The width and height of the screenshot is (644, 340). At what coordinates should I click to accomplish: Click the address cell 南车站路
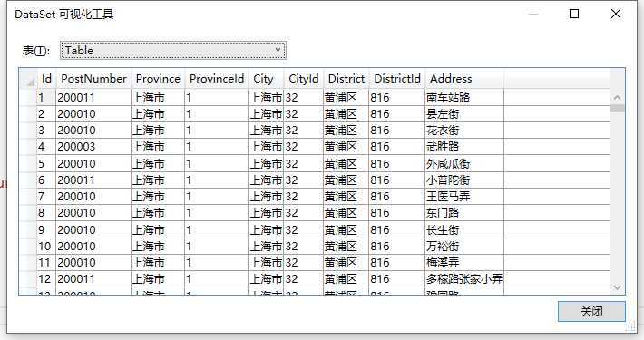click(x=464, y=97)
